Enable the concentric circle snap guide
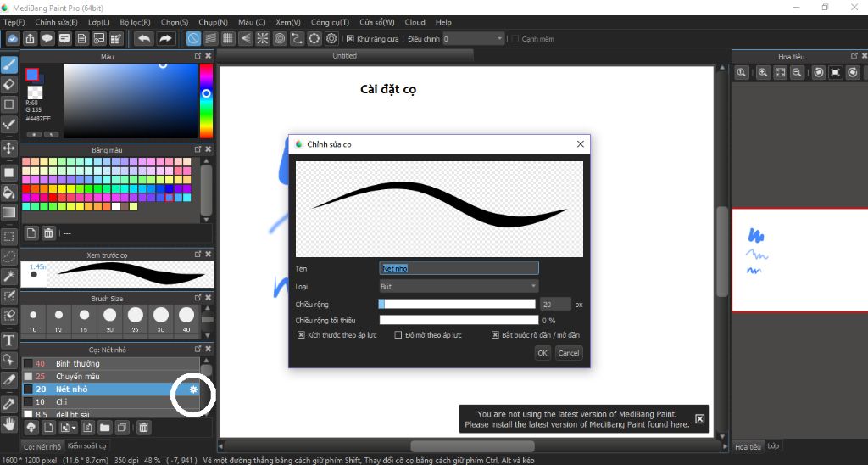This screenshot has width=868, height=465. click(x=280, y=39)
